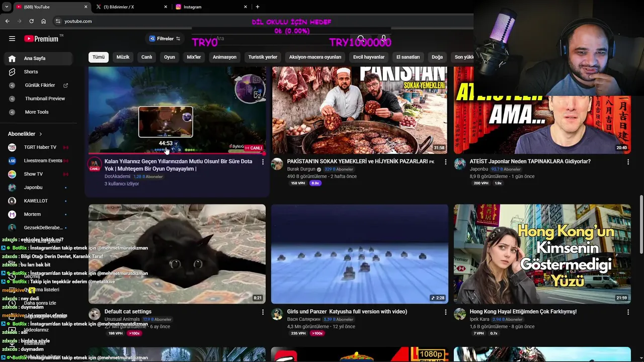Viewport: 644px width, 362px height.
Task: Click Ipek Kara channel avatar
Action: point(460,314)
